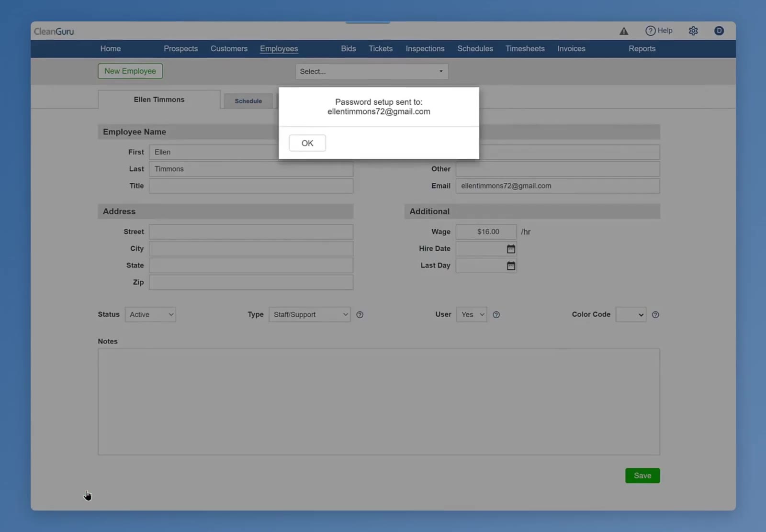Image resolution: width=766 pixels, height=532 pixels.
Task: Open the Help question mark icon
Action: (x=650, y=31)
